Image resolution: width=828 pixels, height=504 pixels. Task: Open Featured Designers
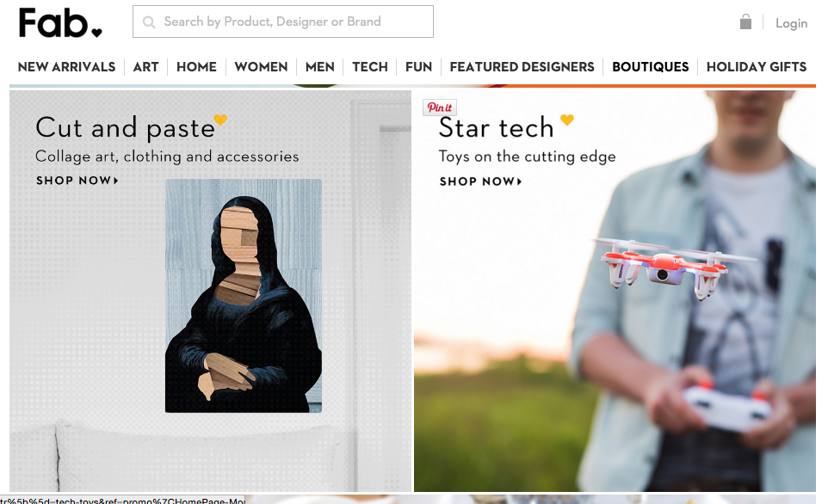click(x=522, y=67)
